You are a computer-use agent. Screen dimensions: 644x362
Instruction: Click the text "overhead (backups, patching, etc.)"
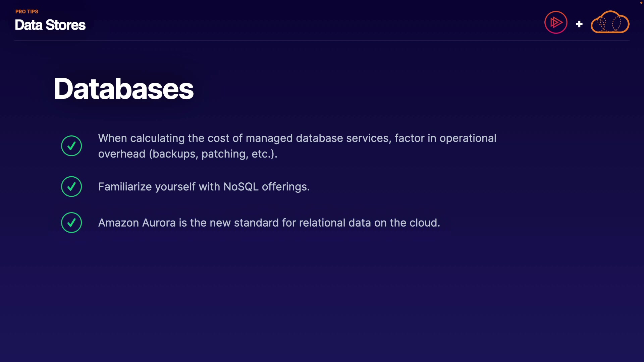click(x=187, y=154)
